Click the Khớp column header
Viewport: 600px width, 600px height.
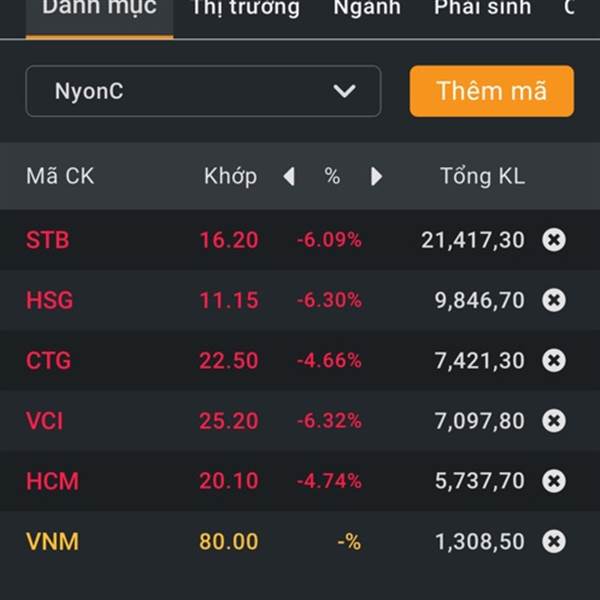click(230, 177)
